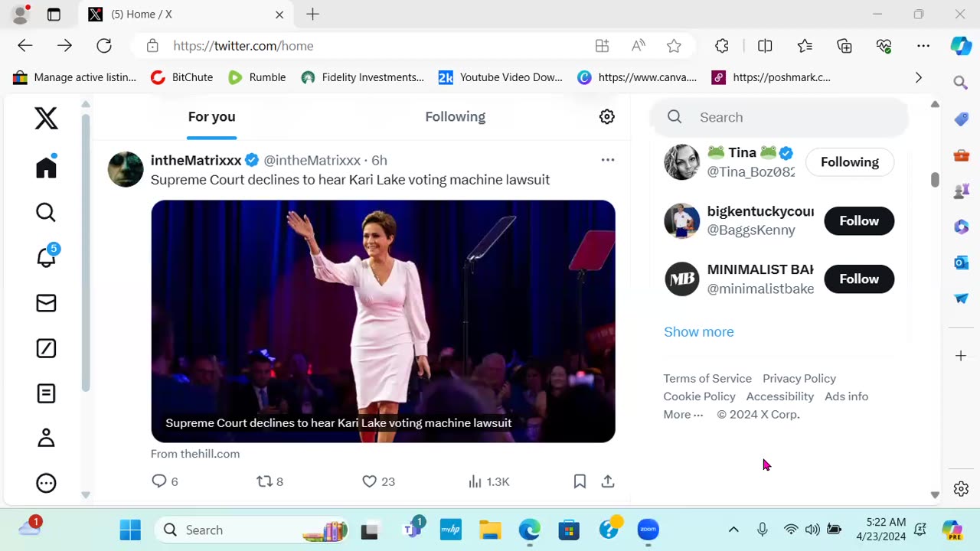Open Edge sidebar search icon
This screenshot has width=980, height=551.
click(x=961, y=83)
